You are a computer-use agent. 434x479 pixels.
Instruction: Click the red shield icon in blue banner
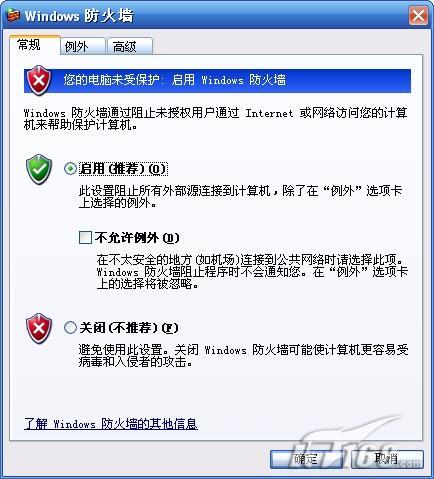pyautogui.click(x=39, y=80)
